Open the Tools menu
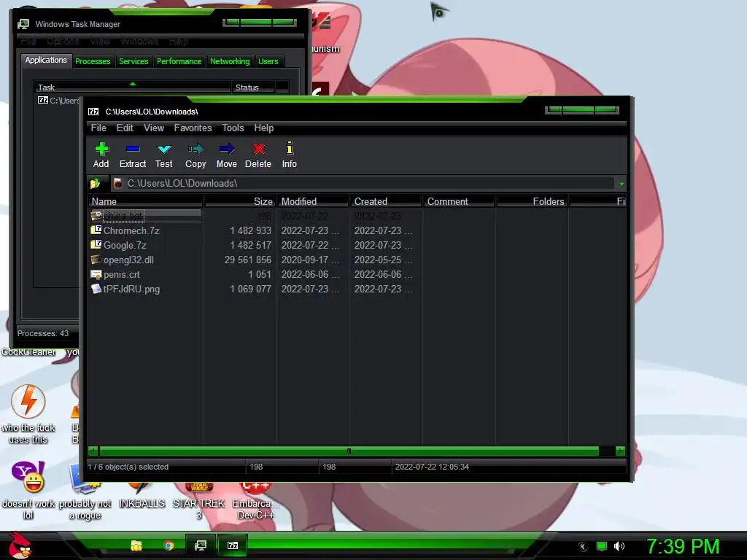The image size is (747, 560). (233, 128)
